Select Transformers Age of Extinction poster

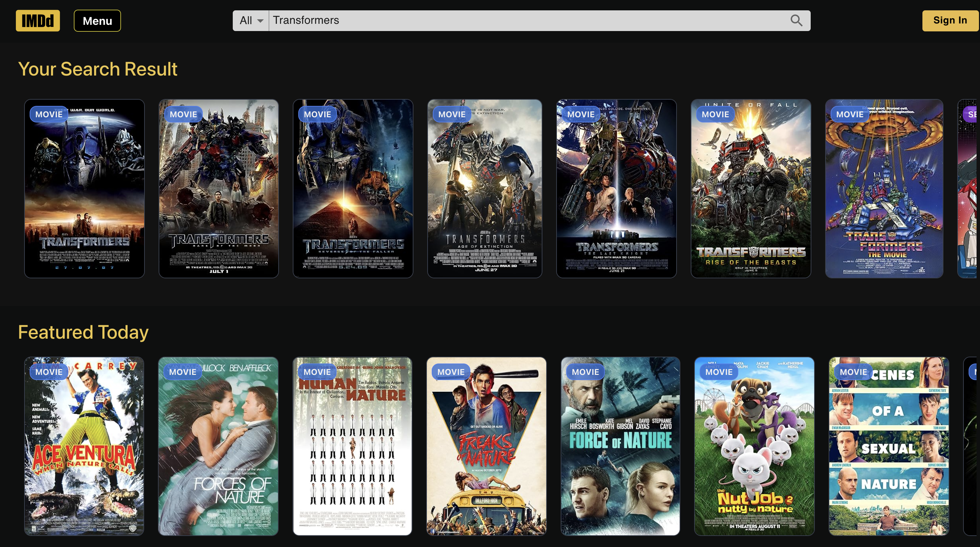[484, 189]
